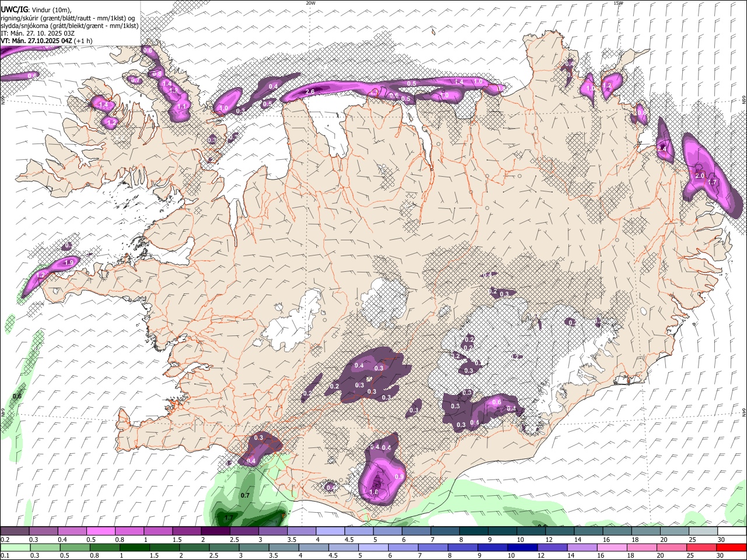Image resolution: width=747 pixels, height=560 pixels.
Task: Select the 'VT: Mán. 27.10.2025 04Z (+1 h)' line
Action: [47, 41]
